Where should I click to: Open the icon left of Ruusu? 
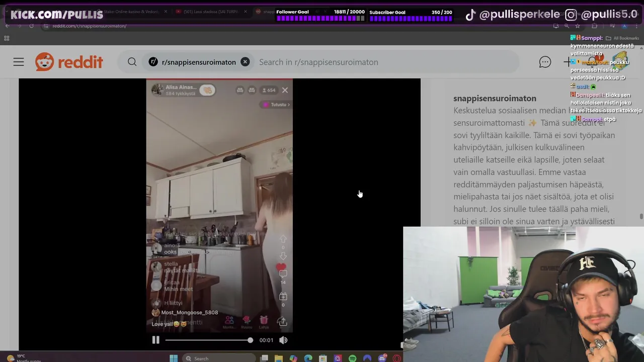[x=229, y=322]
